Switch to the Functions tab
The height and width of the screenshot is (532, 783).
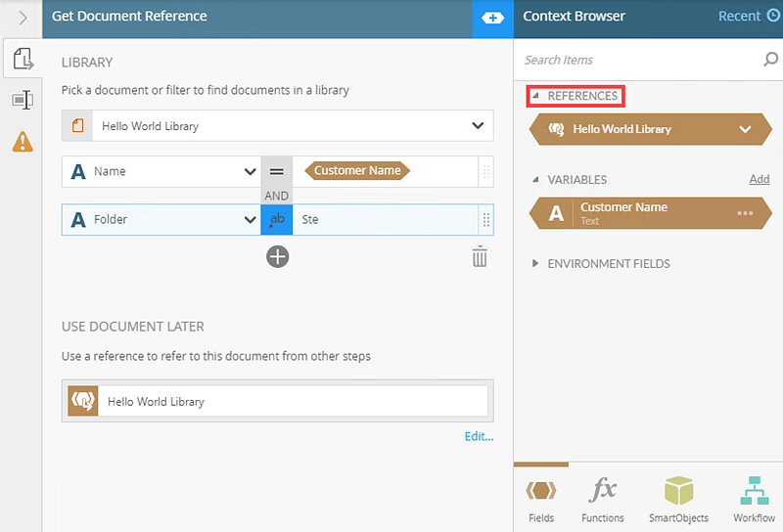tap(603, 497)
